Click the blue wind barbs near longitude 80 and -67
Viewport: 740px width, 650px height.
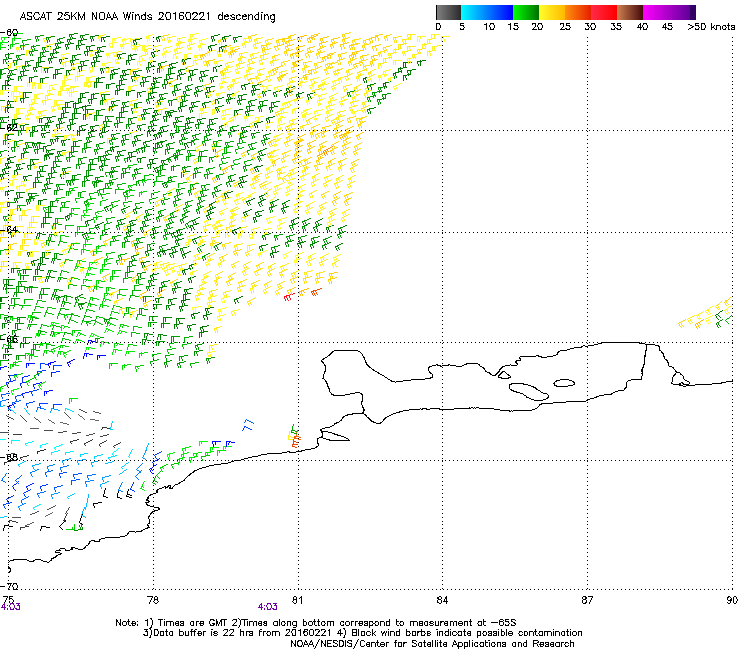point(248,425)
